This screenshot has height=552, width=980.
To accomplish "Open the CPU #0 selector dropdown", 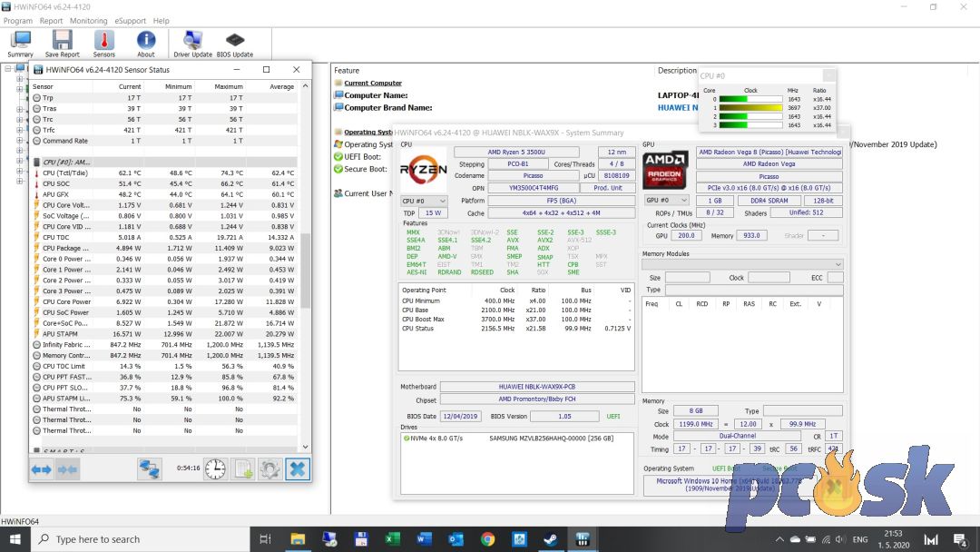I will click(x=424, y=202).
